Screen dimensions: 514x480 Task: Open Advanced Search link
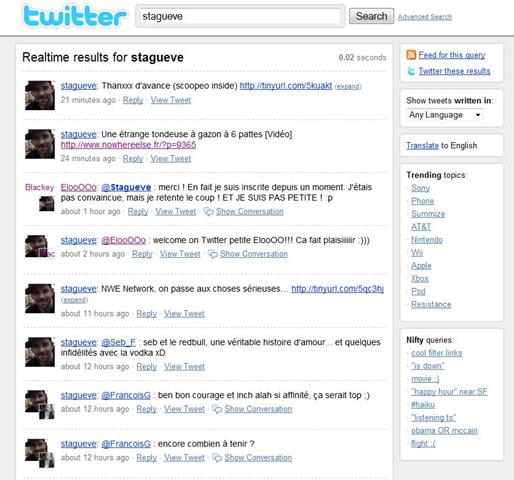425,17
